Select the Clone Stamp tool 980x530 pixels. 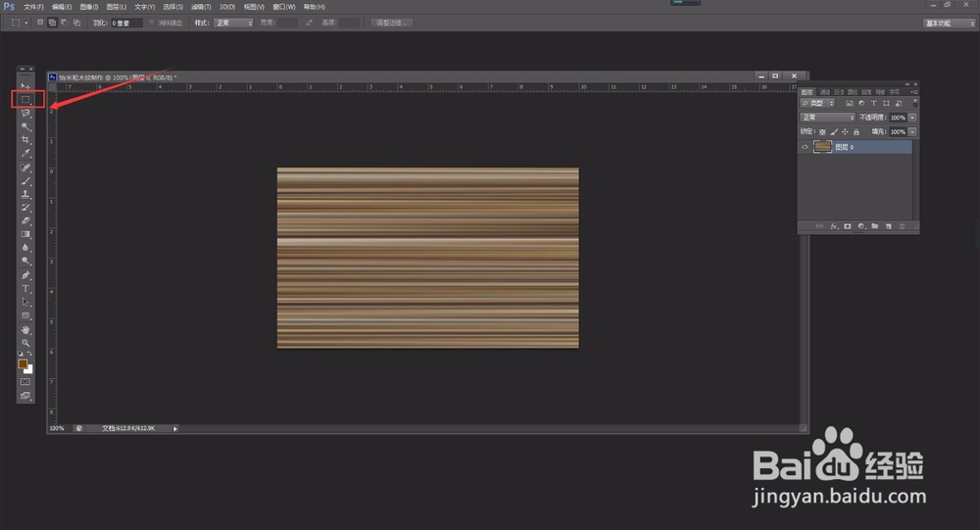25,194
